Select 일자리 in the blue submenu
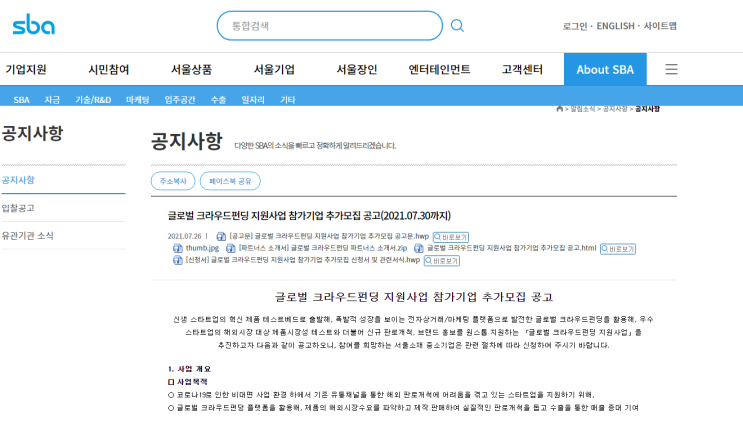This screenshot has height=430, width=743. pos(253,100)
